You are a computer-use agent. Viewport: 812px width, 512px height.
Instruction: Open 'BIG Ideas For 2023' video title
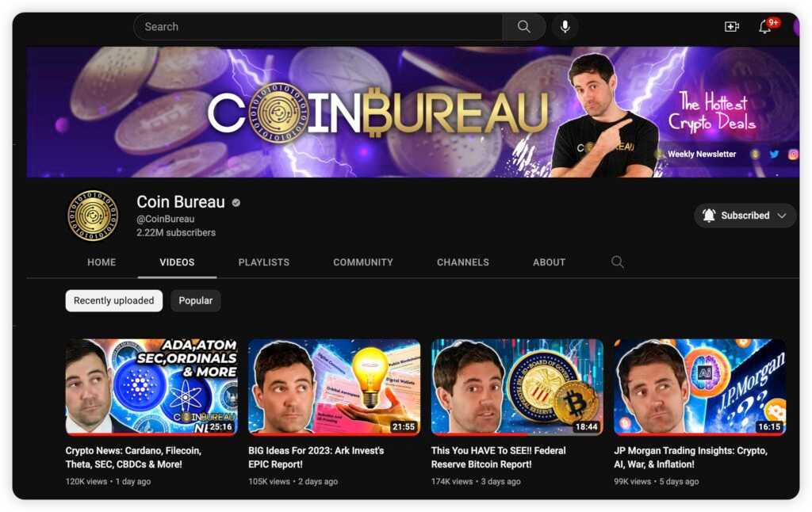[316, 457]
